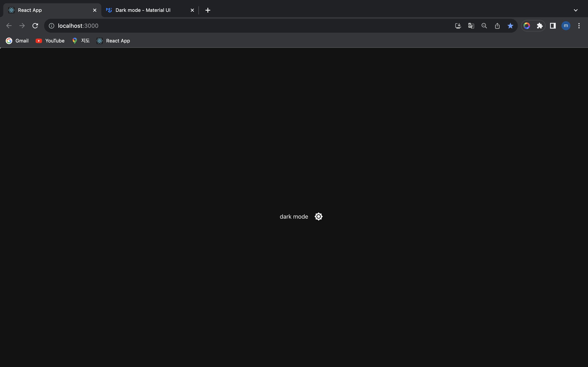Viewport: 588px width, 367px height.
Task: Switch to Dark mode - Material UI tab
Action: coord(143,10)
